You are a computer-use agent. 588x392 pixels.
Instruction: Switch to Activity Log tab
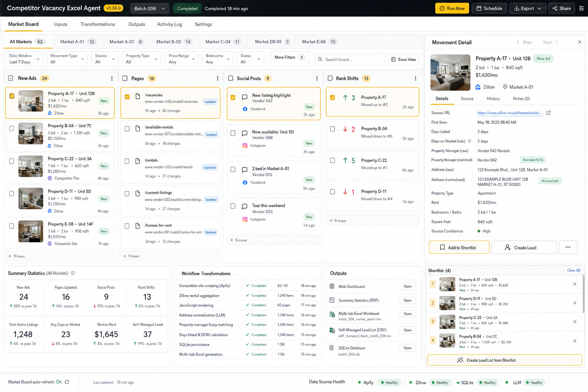170,24
